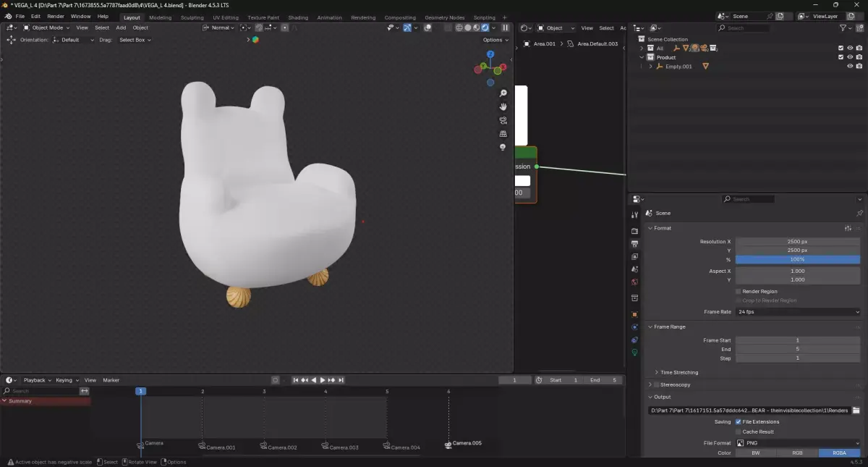Viewport: 868px width, 467px height.
Task: Open the Drag Select Box dropdown
Action: (135, 40)
